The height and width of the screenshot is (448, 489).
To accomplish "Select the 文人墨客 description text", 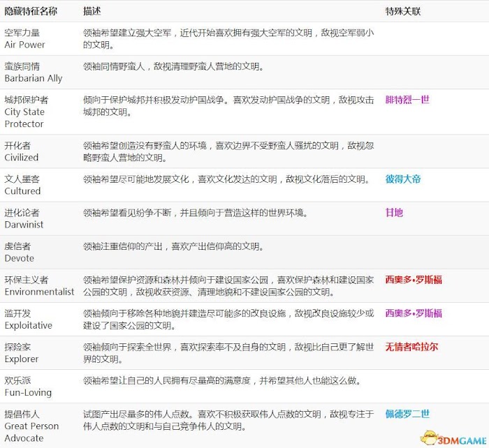I will [x=227, y=179].
